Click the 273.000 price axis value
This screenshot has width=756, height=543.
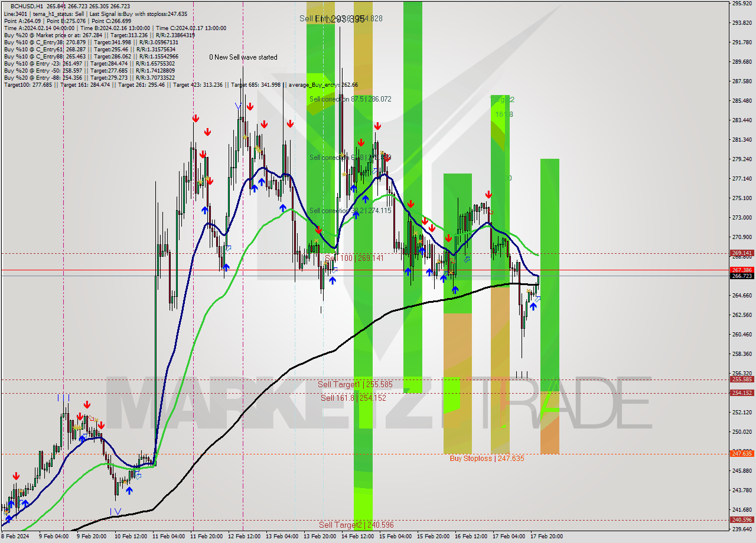742,218
